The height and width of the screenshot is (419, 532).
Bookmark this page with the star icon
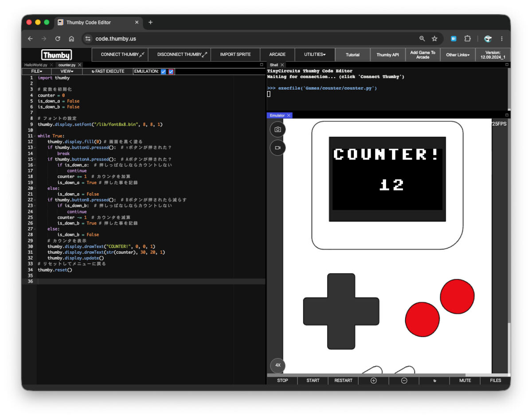(434, 39)
